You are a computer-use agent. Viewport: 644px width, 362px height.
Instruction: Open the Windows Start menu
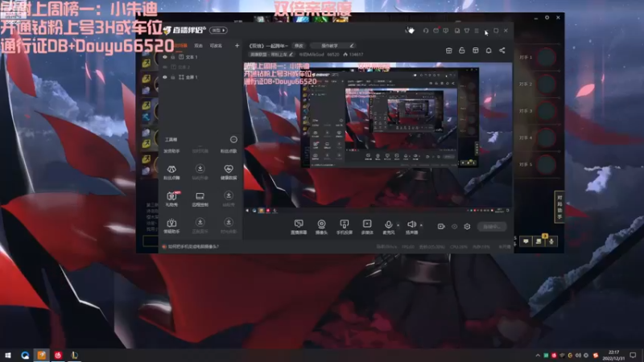click(x=8, y=355)
